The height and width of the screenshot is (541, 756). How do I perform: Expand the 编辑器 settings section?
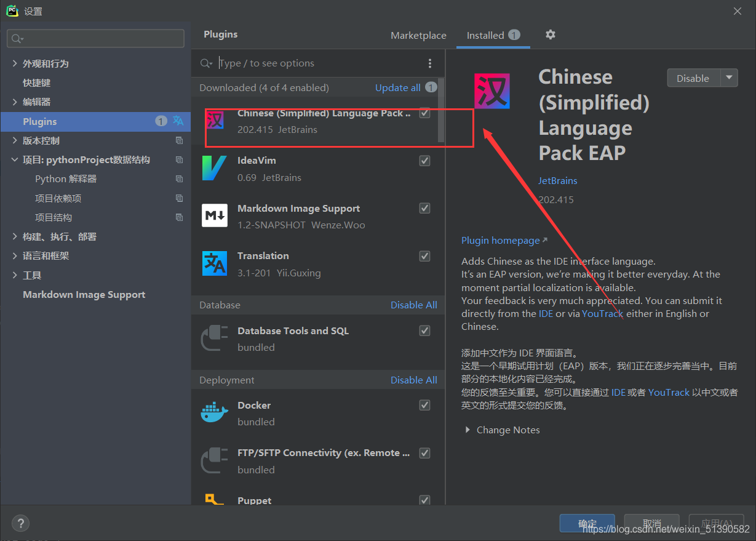pos(15,102)
